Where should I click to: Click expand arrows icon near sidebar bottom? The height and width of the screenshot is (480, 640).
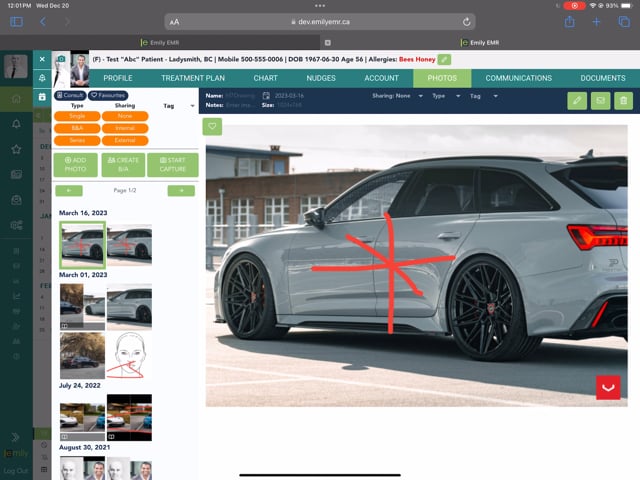coord(16,437)
